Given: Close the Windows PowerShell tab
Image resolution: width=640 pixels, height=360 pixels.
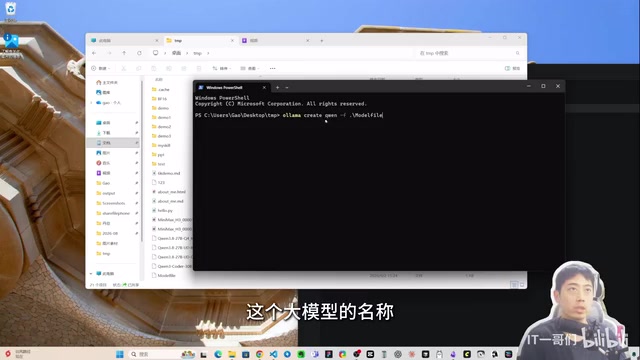Looking at the screenshot, I should click(264, 87).
